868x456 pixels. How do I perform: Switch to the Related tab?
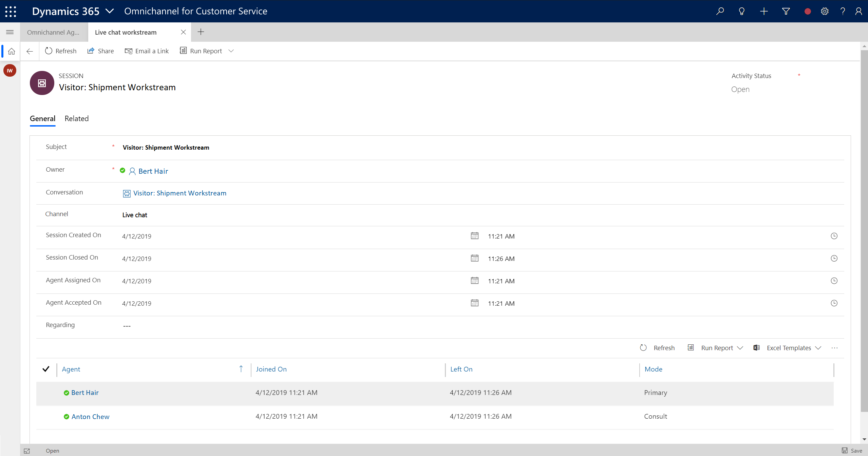point(76,118)
